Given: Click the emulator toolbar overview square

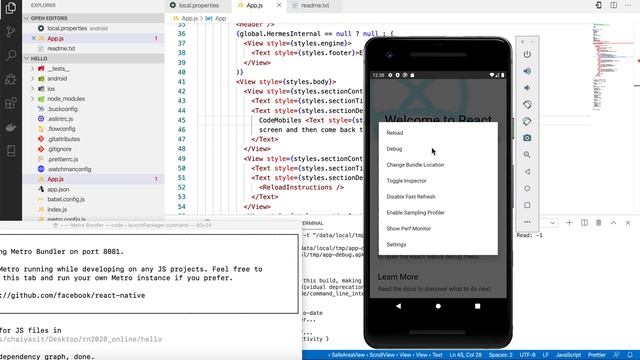Looking at the screenshot, I should click(527, 205).
